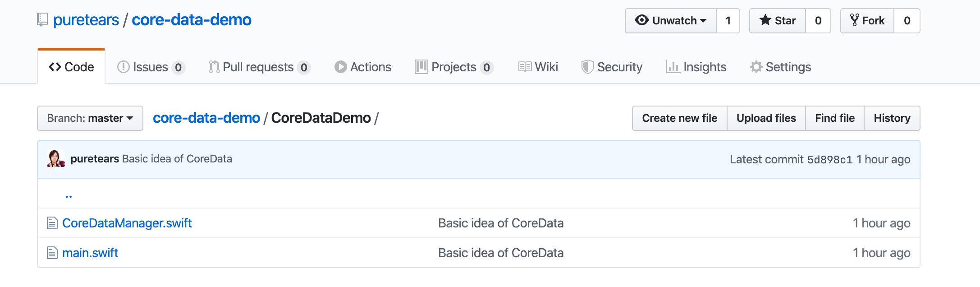980x287 pixels.
Task: Click the Issues exclamation circle icon
Action: click(123, 67)
